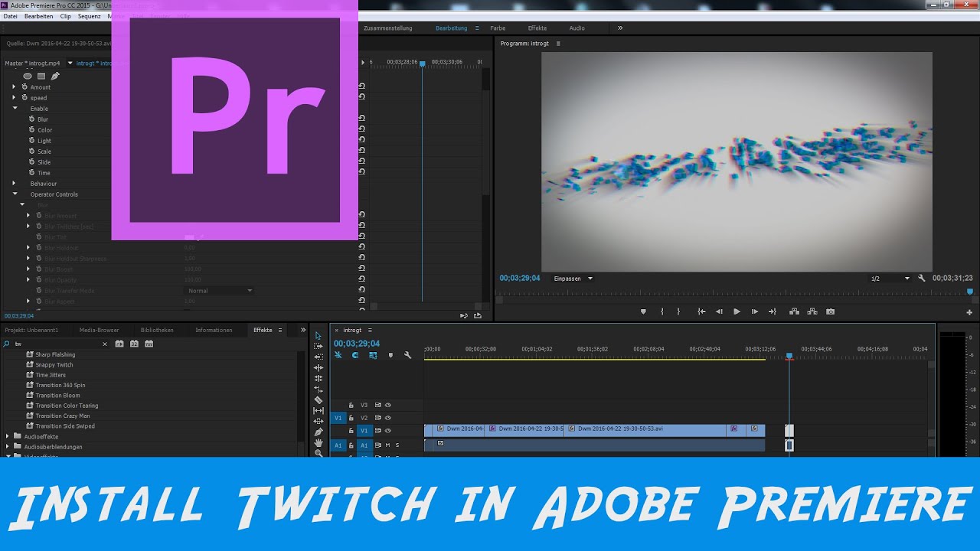Open button editor plus icon
The height and width of the screenshot is (551, 980).
(x=969, y=312)
